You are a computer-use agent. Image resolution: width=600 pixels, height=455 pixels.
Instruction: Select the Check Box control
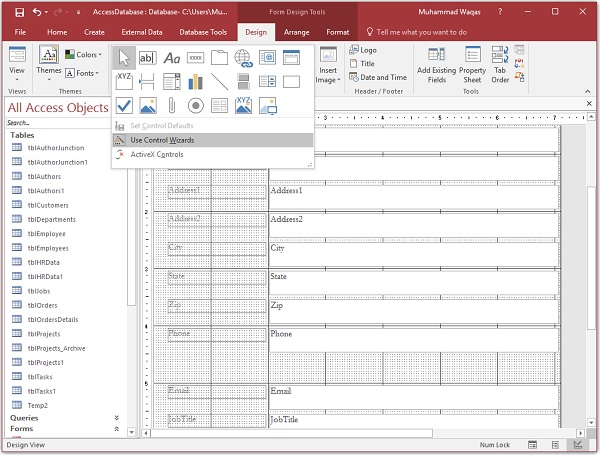[123, 106]
